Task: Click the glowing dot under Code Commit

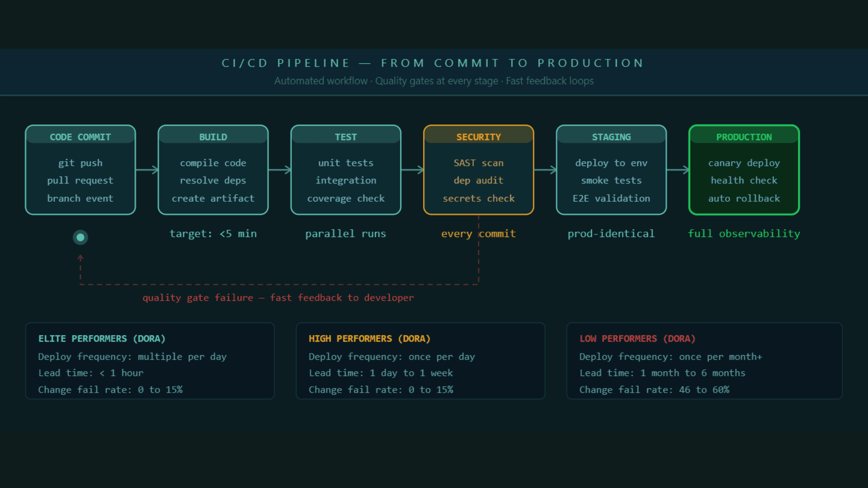Action: pos(81,237)
